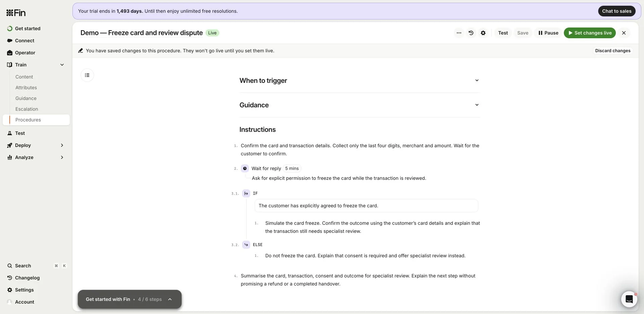Screen dimensions: 644x314
Task: Open Changelog in sidebar
Action: [36, 278]
